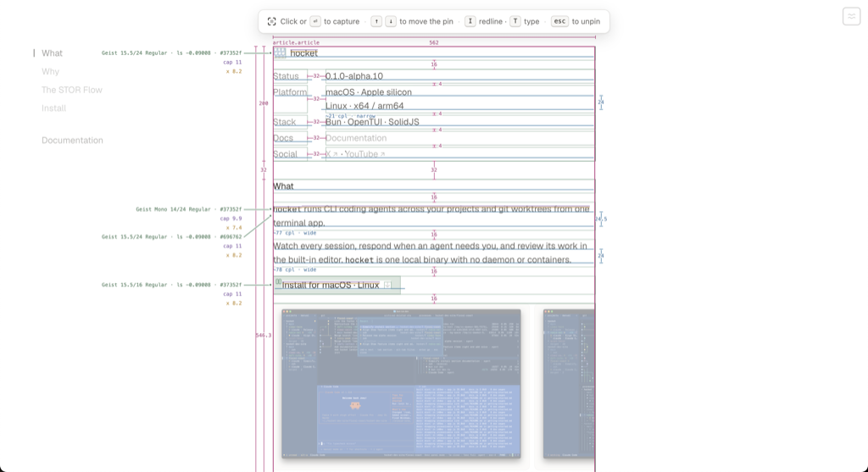The image size is (868, 472).
Task: Toggle redline mode with the I key icon
Action: [x=470, y=21]
